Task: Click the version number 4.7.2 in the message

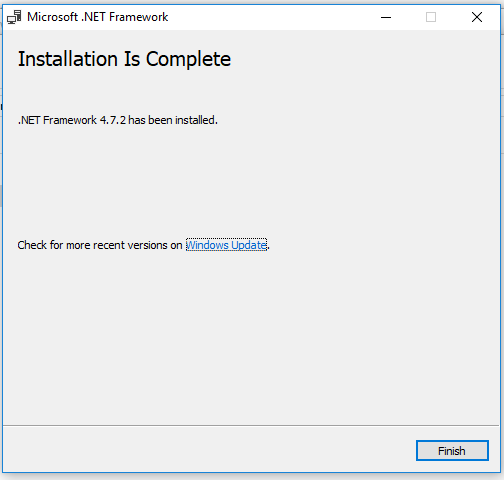Action: pyautogui.click(x=113, y=120)
